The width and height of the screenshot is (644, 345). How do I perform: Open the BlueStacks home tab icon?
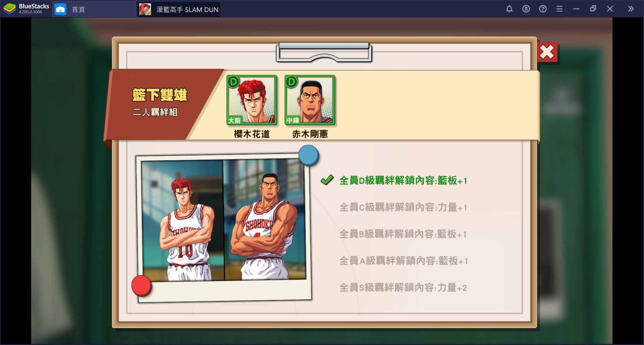[60, 9]
